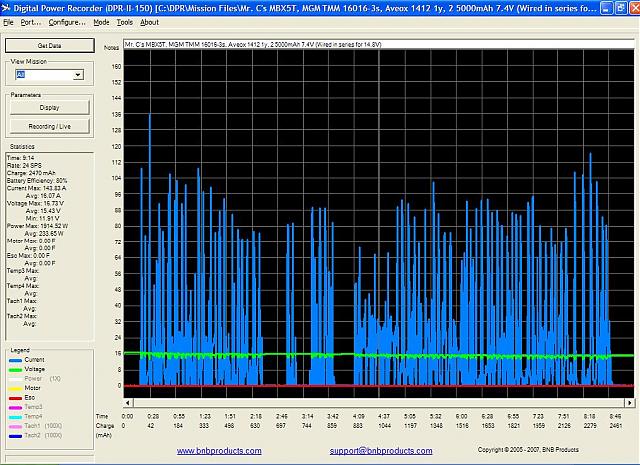Open the About menu

pos(149,21)
